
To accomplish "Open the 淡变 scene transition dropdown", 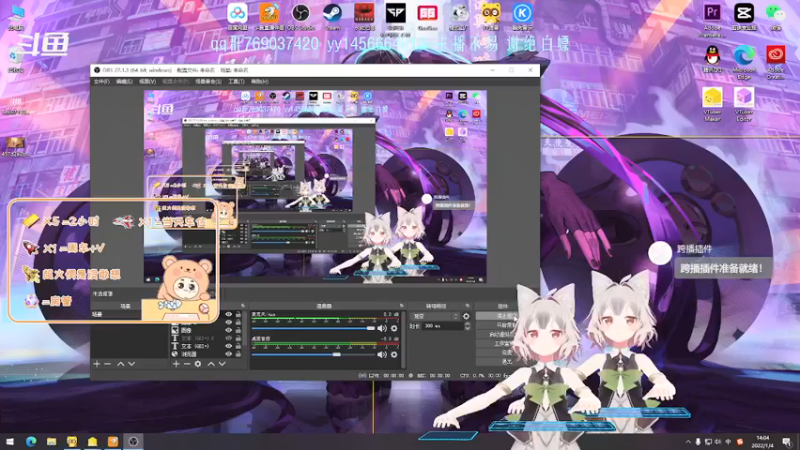I will coord(435,316).
